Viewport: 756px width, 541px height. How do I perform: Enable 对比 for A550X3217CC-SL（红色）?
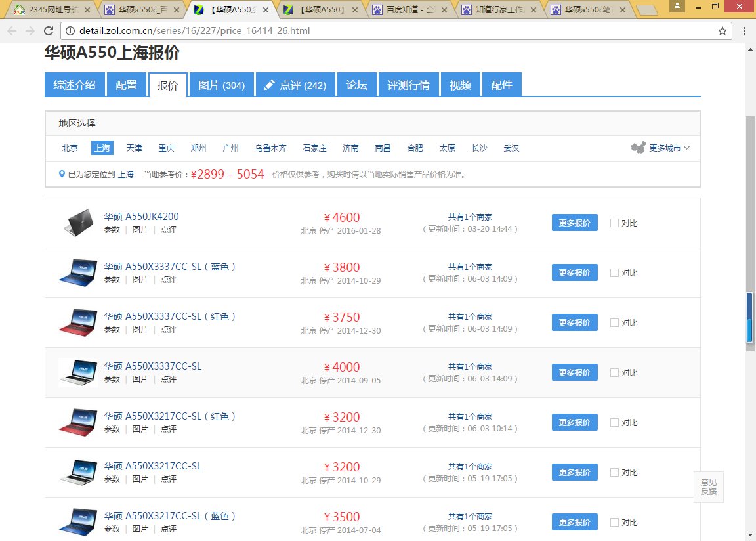[x=614, y=422]
